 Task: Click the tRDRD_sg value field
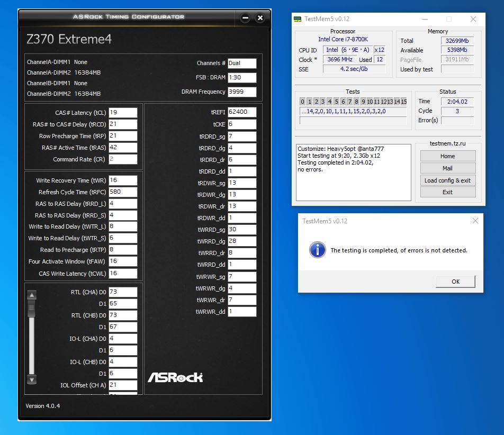pos(242,137)
